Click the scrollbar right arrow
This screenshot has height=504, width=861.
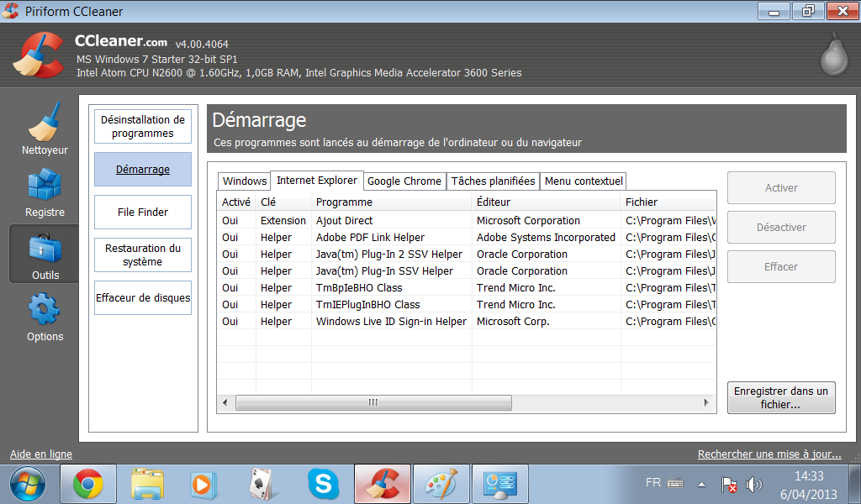[x=706, y=402]
